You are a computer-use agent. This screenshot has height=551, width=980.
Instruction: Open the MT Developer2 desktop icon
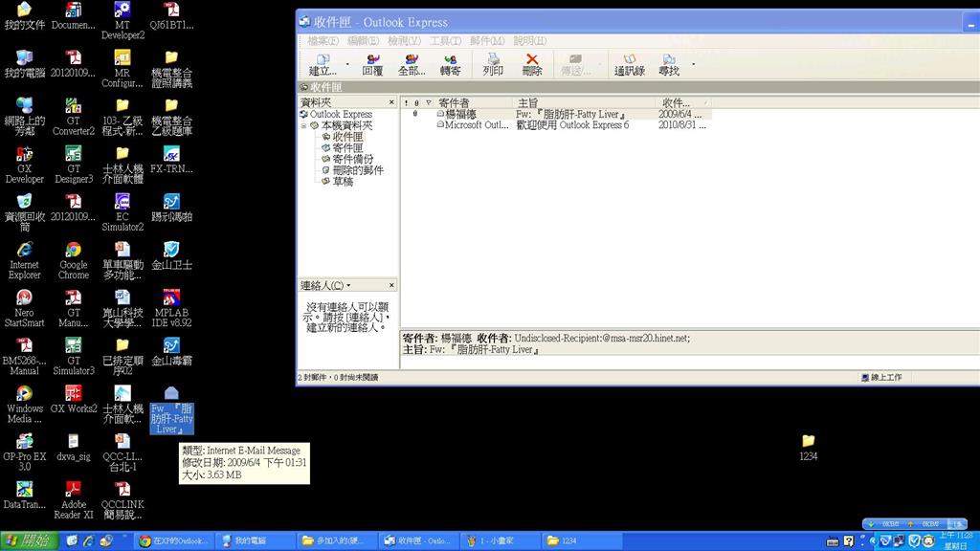[x=122, y=21]
